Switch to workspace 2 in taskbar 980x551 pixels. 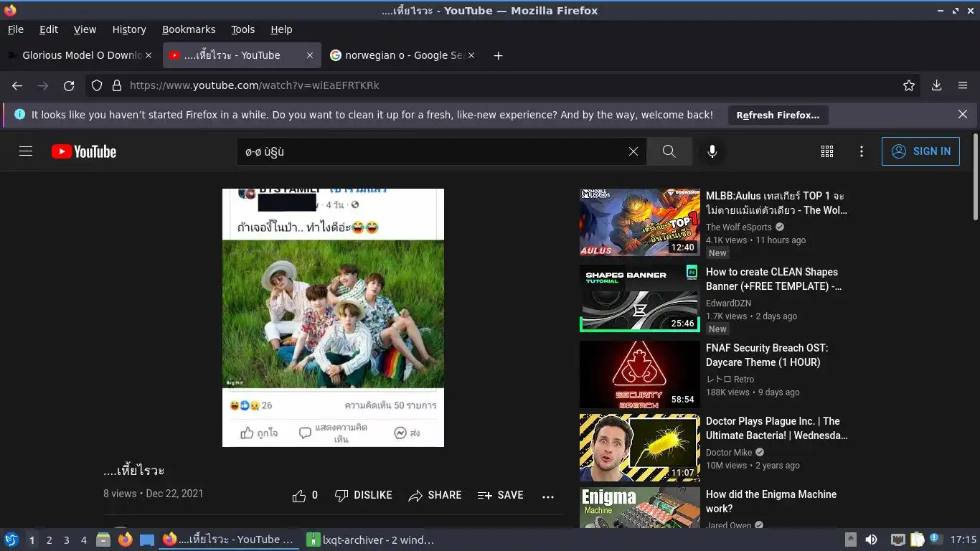[49, 540]
